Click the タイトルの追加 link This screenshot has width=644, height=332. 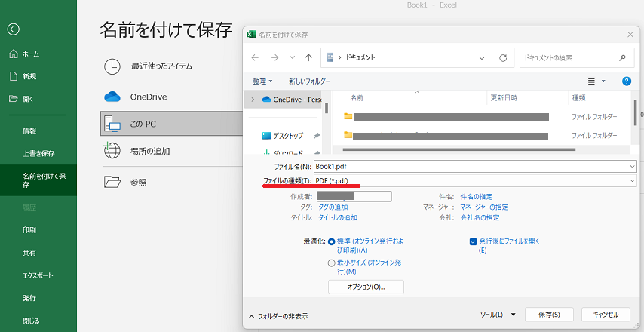(338, 217)
